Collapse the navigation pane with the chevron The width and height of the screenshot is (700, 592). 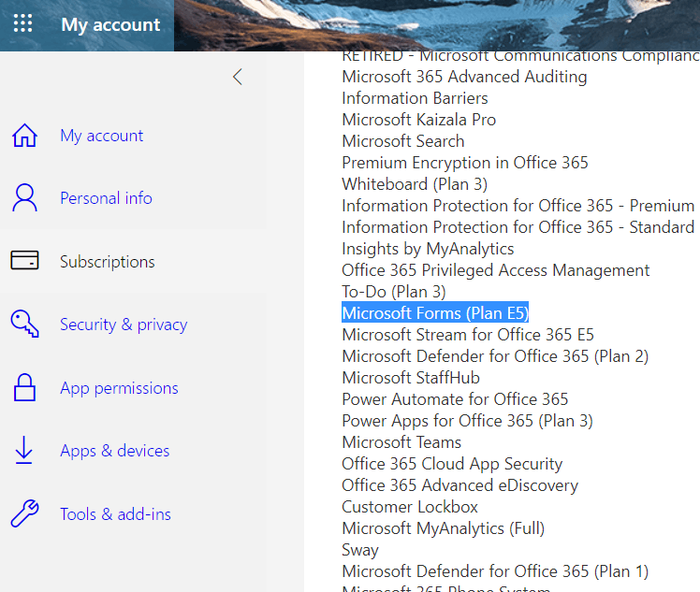point(238,77)
